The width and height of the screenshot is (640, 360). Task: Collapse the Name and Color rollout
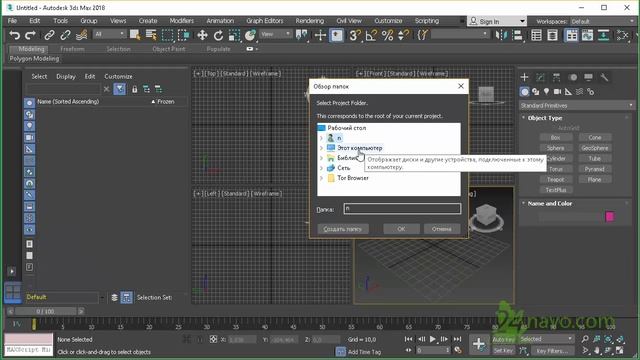point(549,203)
